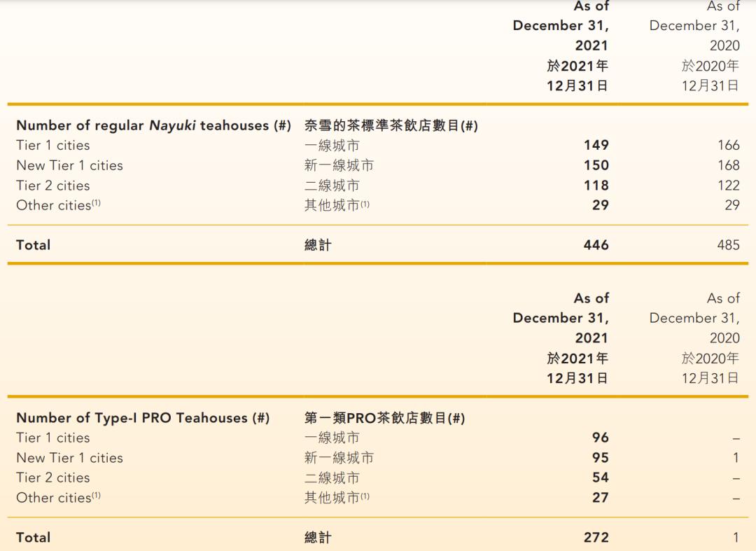Screen dimensions: 756x551
Task: Click value 95 for PRO New Tier 1 cities
Action: [601, 458]
